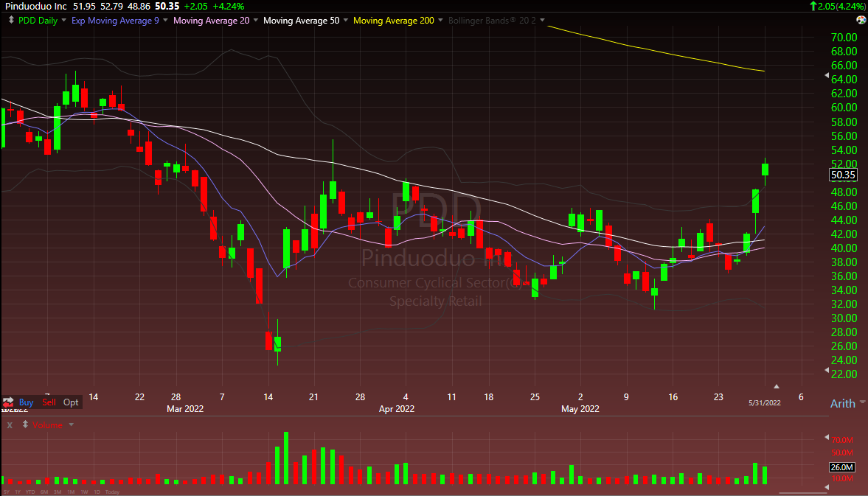Open the Volume indicator dropdown arrow
This screenshot has height=496, width=868.
(x=71, y=425)
